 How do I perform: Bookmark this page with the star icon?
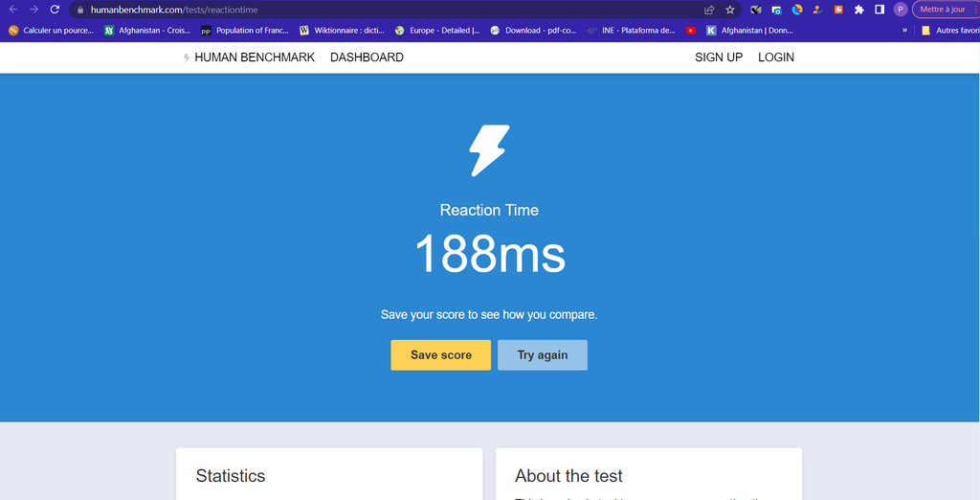(x=730, y=10)
